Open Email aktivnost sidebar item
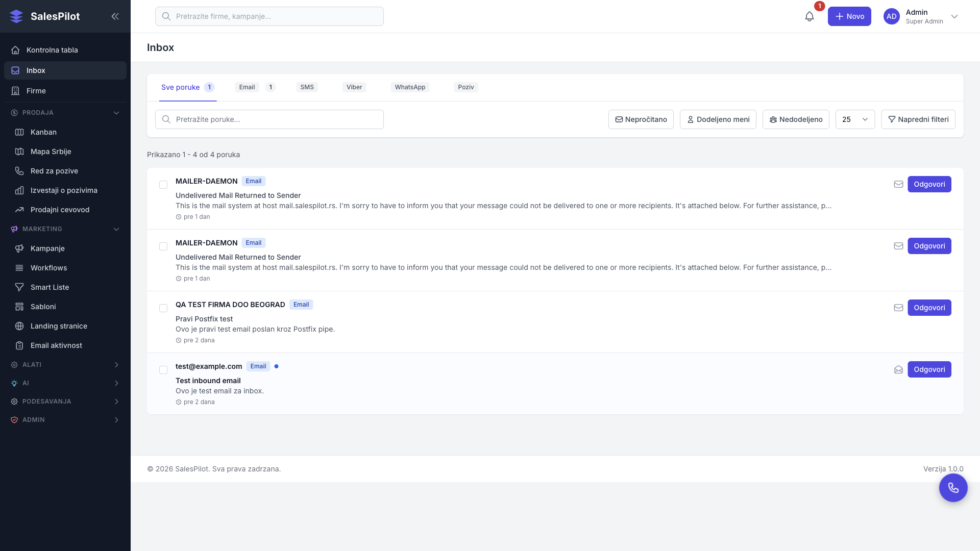This screenshot has width=980, height=551. click(x=56, y=345)
